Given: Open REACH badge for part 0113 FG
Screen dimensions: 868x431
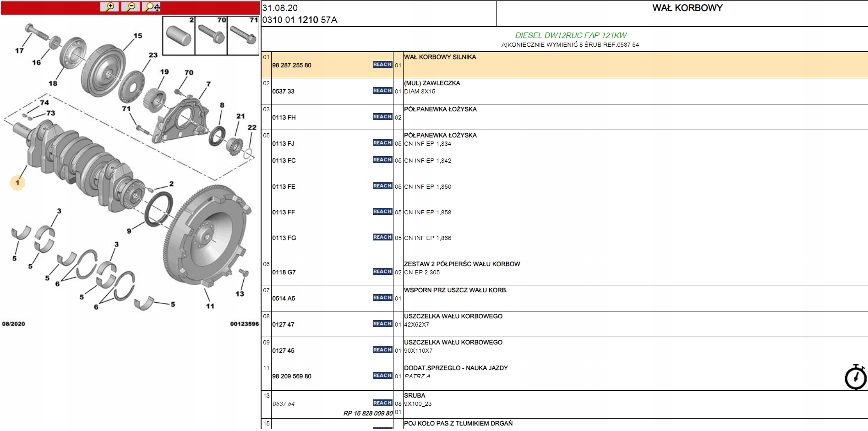Looking at the screenshot, I should [382, 237].
